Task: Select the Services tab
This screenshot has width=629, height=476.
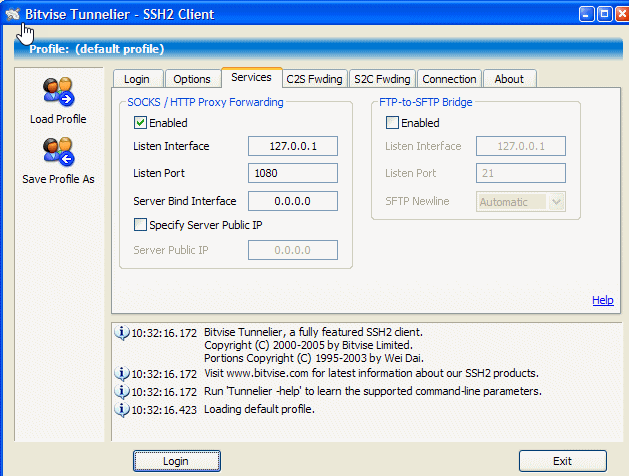Action: [x=252, y=77]
